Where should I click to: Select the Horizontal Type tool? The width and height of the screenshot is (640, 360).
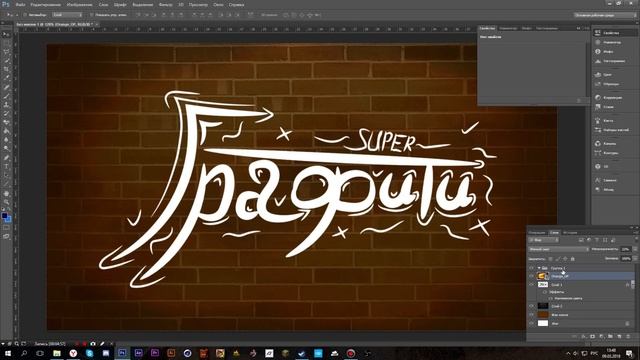(7, 166)
